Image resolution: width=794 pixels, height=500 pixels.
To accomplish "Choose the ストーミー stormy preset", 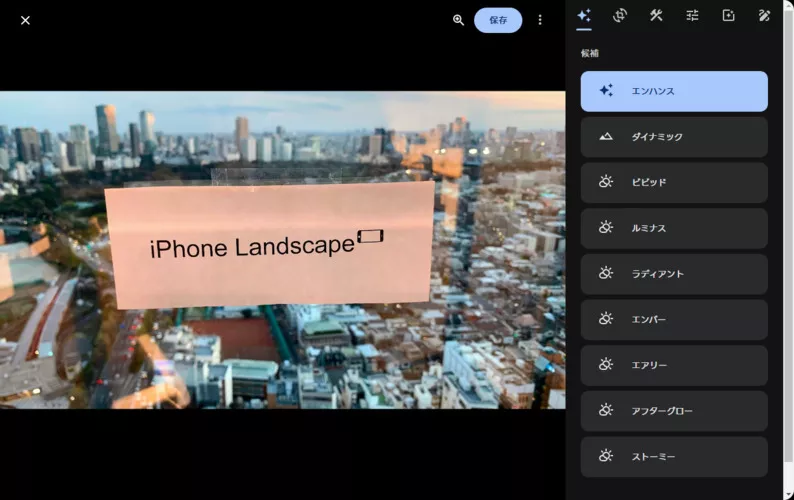I will click(674, 457).
